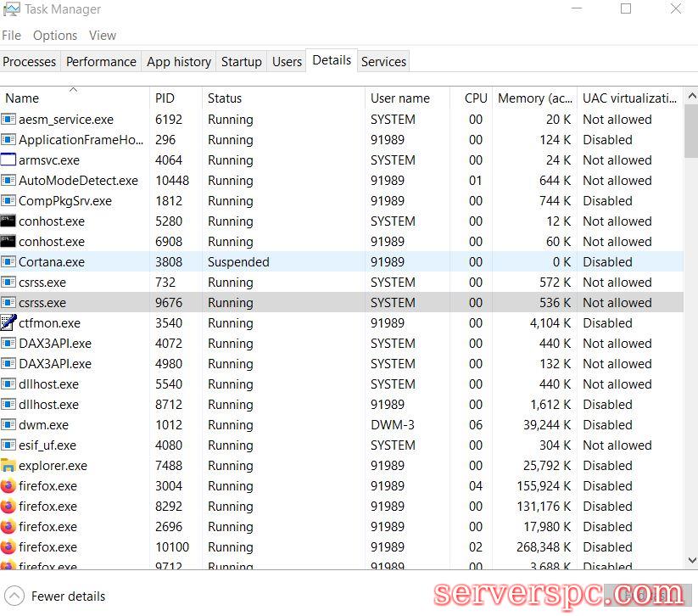Switch to the Performance tab
The width and height of the screenshot is (698, 616).
(101, 62)
